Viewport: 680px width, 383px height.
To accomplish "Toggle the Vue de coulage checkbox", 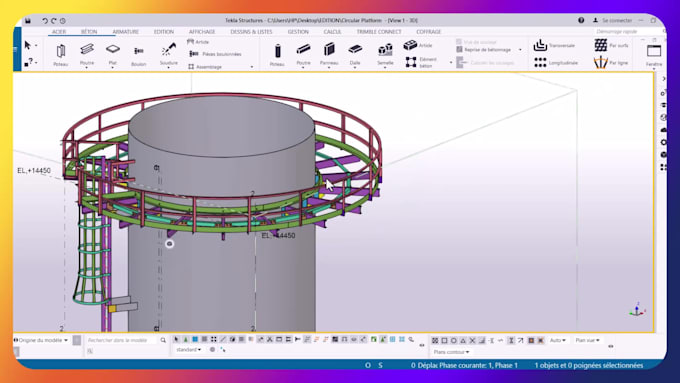I will tap(459, 42).
